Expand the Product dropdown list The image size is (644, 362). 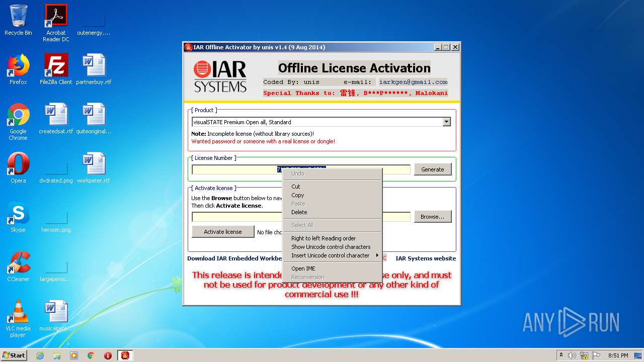[x=446, y=122]
